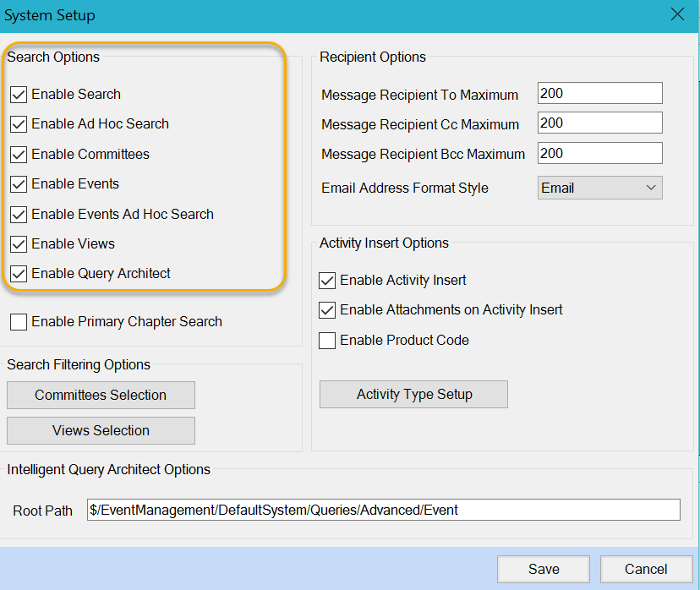Uncheck Enable Activity Insert checkbox
Screen dimensions: 700x590
point(327,281)
